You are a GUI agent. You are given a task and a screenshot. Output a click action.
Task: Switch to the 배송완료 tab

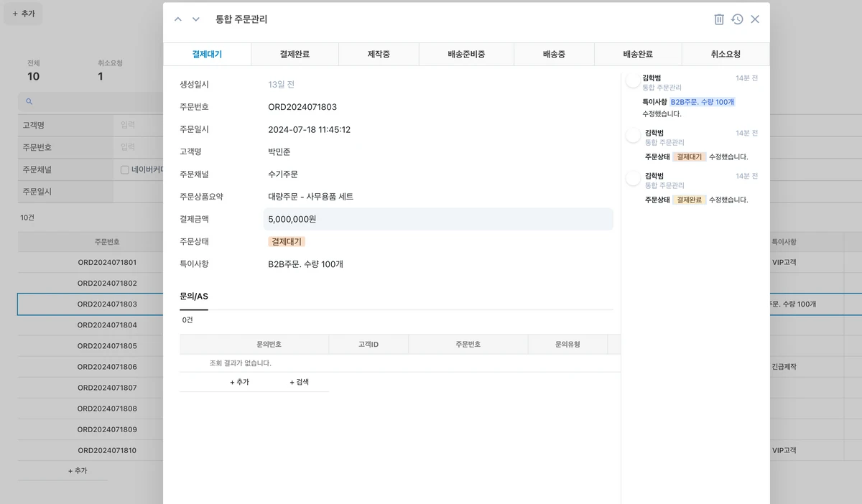(x=638, y=54)
